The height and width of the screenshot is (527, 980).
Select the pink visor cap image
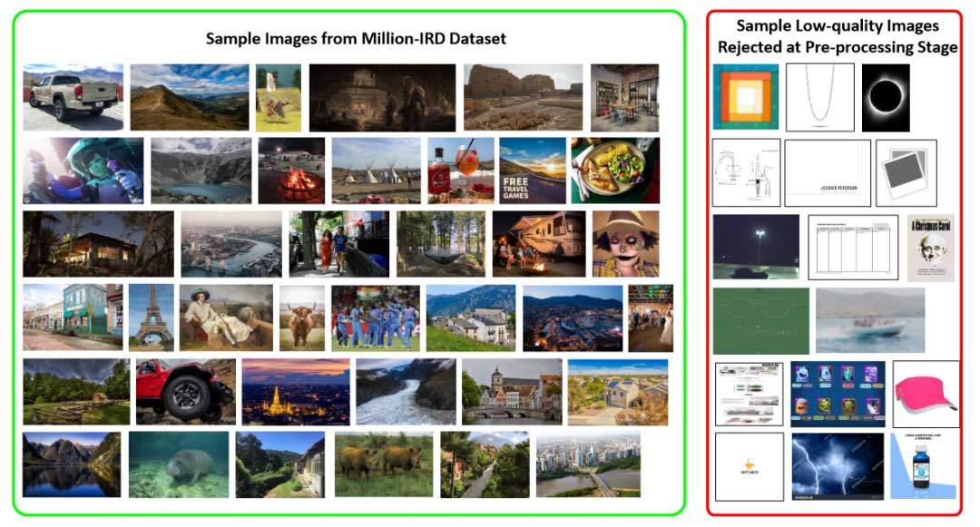click(926, 393)
